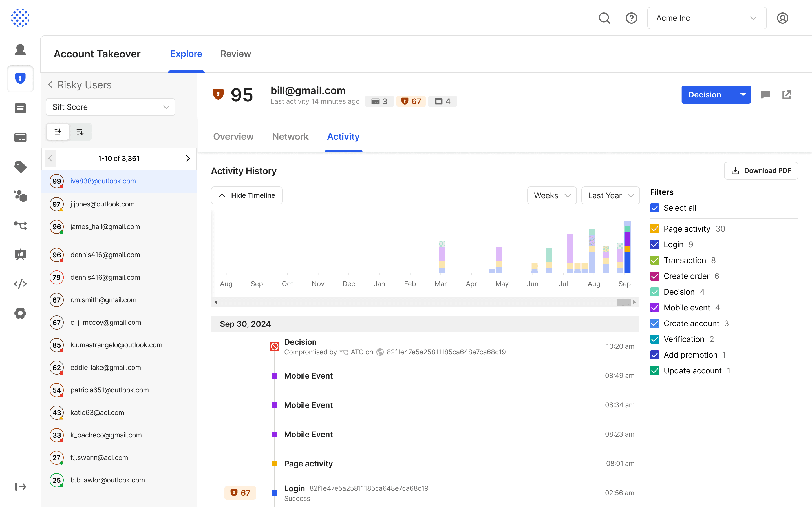Click the Hide Timeline button
Image resolution: width=812 pixels, height=507 pixels.
(x=246, y=195)
